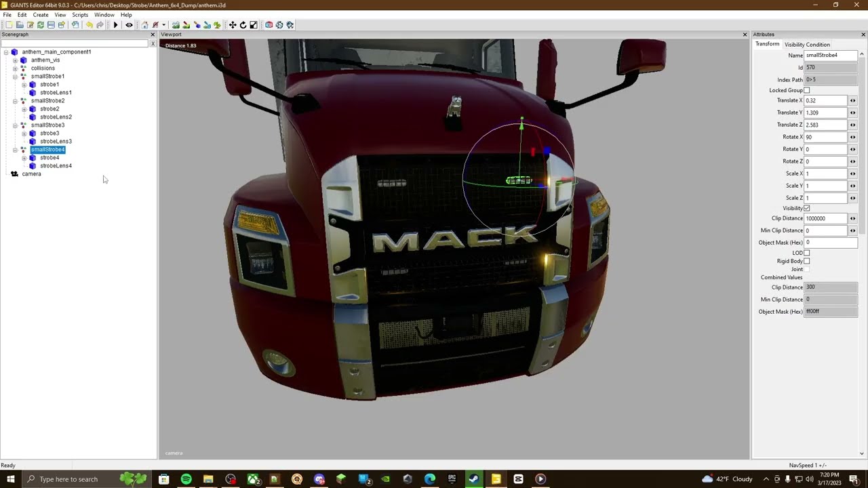Open Spotify from the taskbar
This screenshot has height=488, width=868.
[x=186, y=479]
